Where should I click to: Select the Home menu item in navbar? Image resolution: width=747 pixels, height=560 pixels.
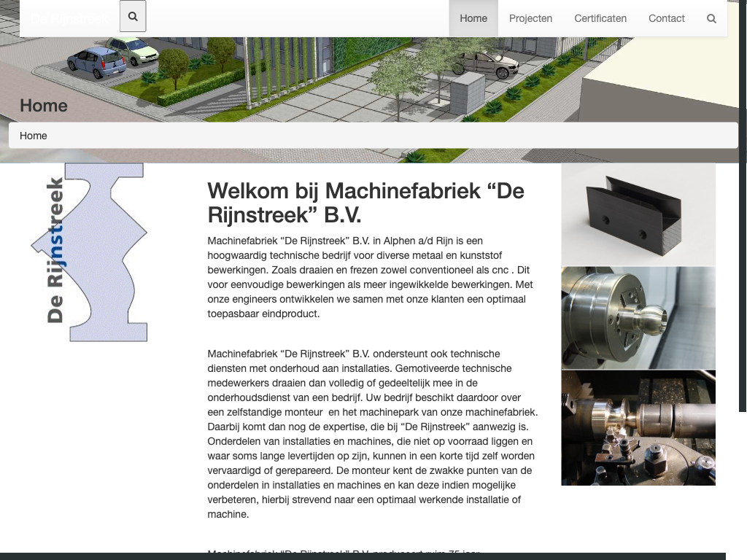point(473,18)
